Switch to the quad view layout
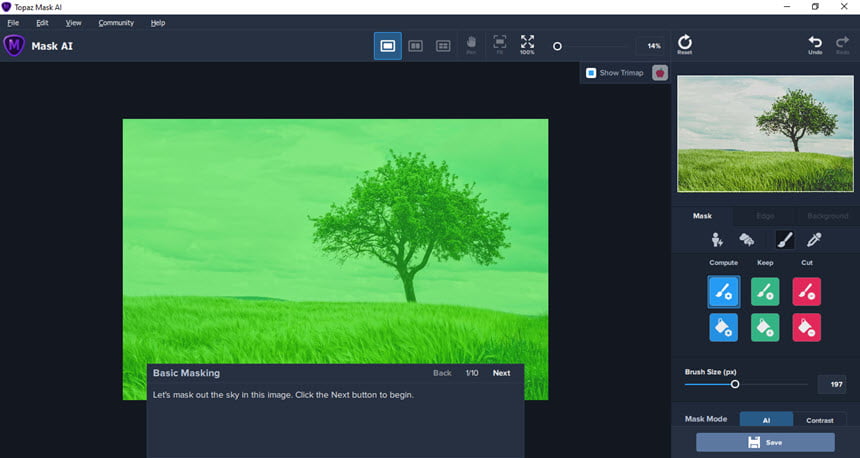 coord(443,46)
